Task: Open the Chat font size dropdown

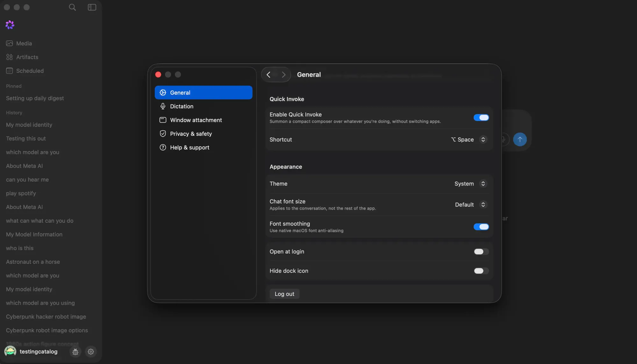Action: pyautogui.click(x=471, y=205)
